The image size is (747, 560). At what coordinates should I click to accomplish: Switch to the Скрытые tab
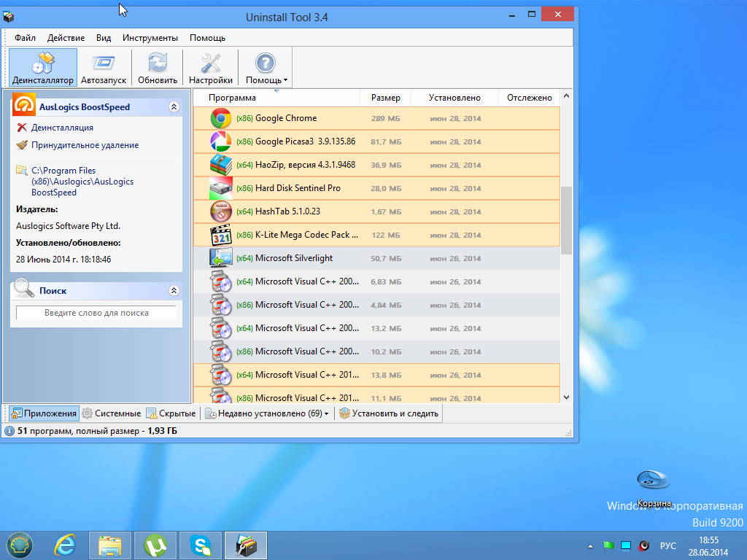pos(171,413)
